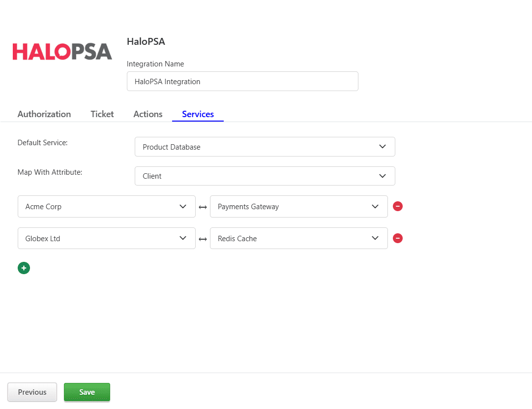Image resolution: width=532 pixels, height=409 pixels.
Task: Open the Redis Cache service dropdown
Action: [298, 239]
